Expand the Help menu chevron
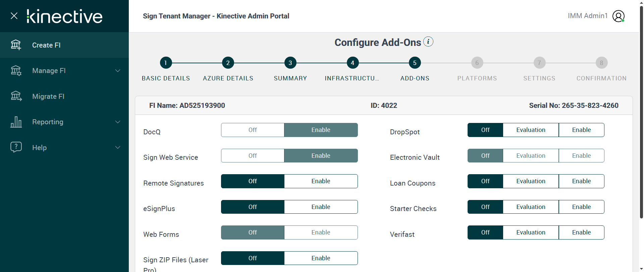This screenshot has width=644, height=272. pos(118,147)
